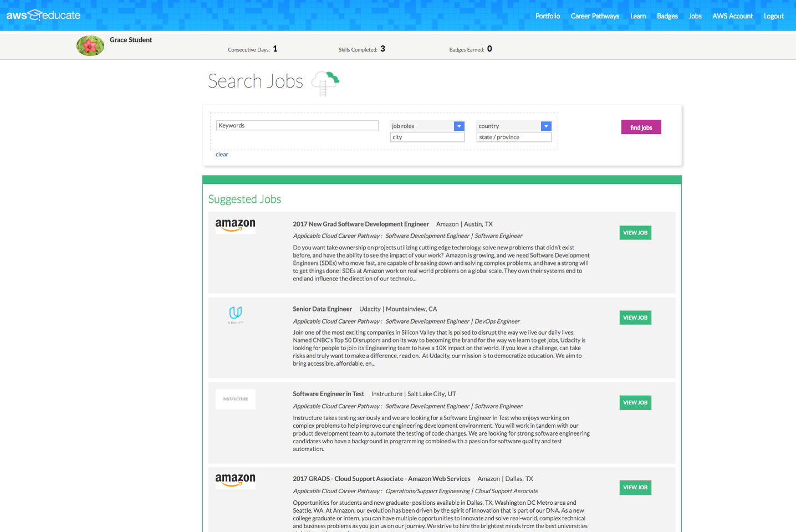Open the Jobs page
The width and height of the screenshot is (796, 532).
click(695, 16)
